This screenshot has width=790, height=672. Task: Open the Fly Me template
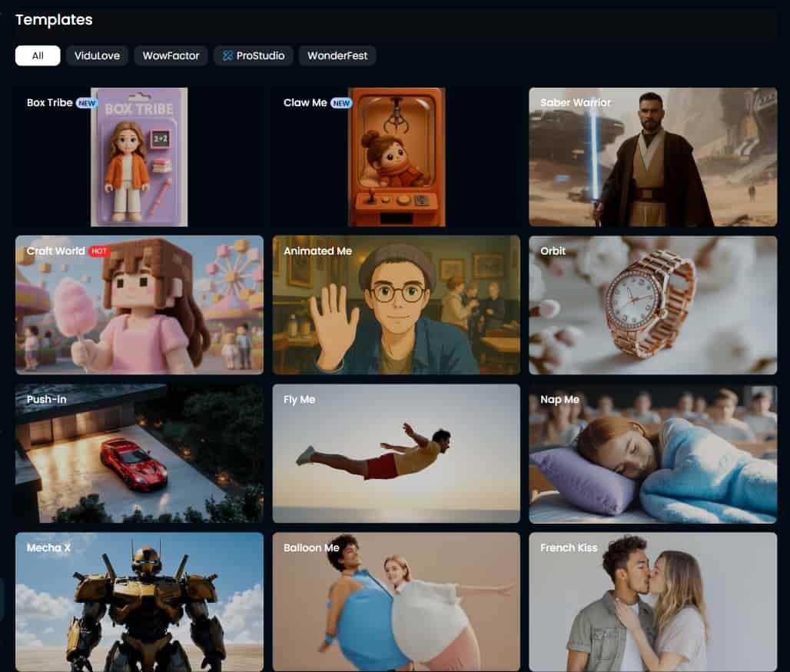click(x=396, y=453)
